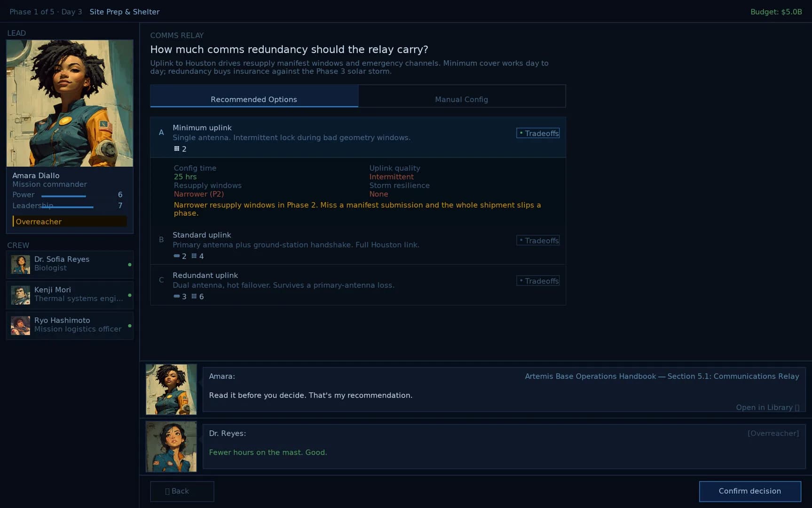
Task: Click the Budget: $5.0B indicator
Action: tap(776, 12)
